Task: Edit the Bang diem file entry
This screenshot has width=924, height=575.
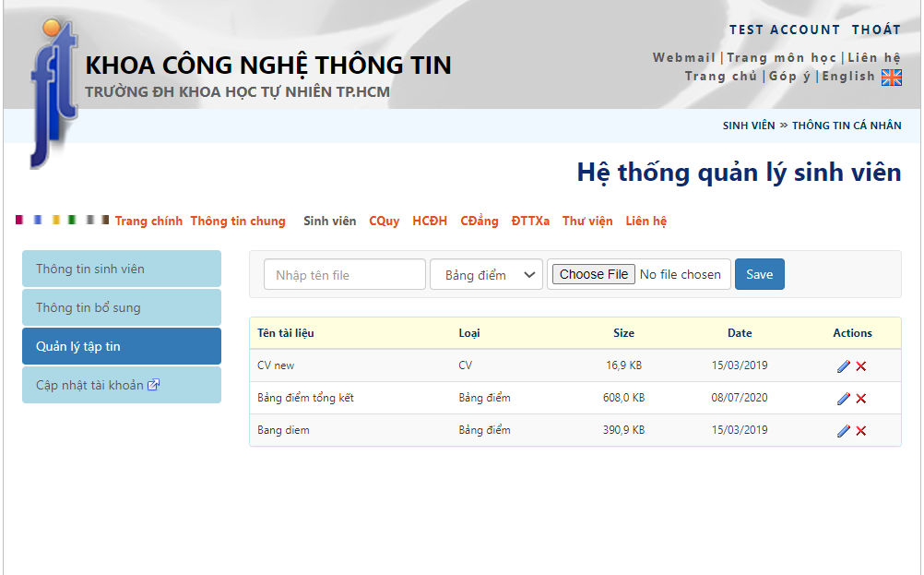Action: tap(843, 431)
